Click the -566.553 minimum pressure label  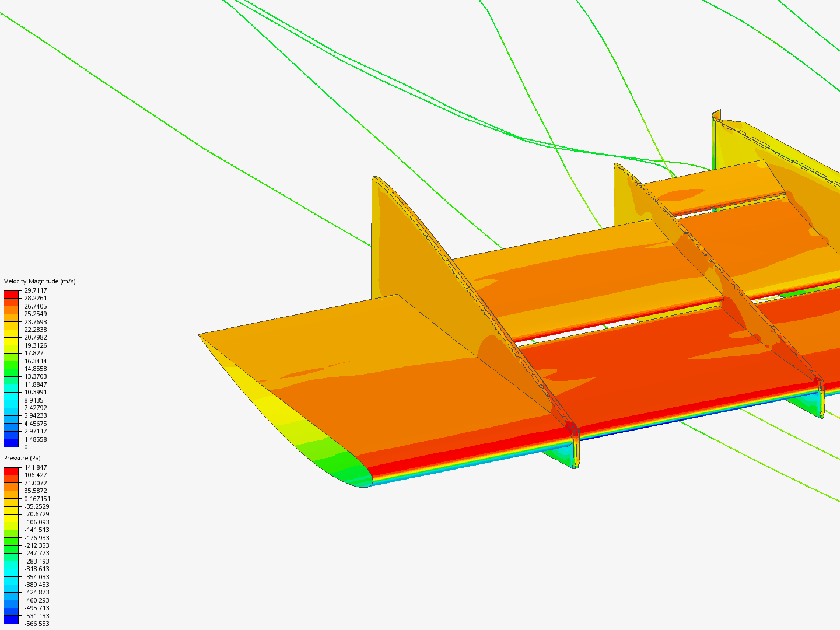[x=37, y=623]
